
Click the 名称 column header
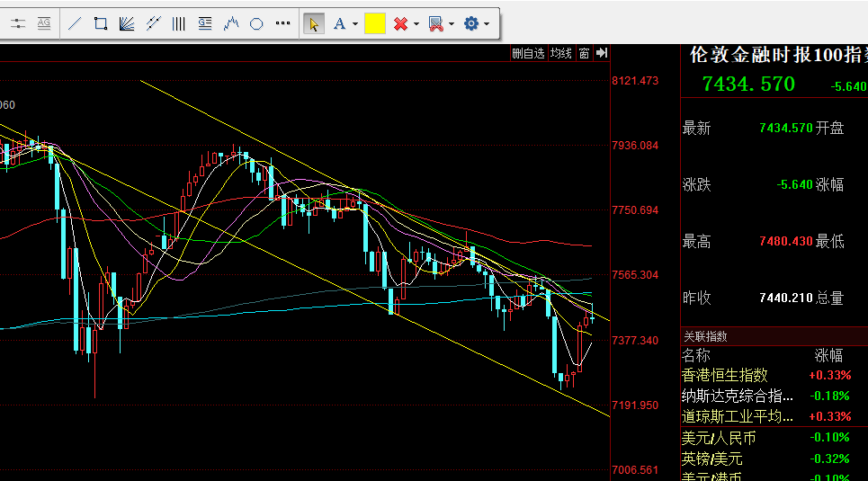click(696, 355)
